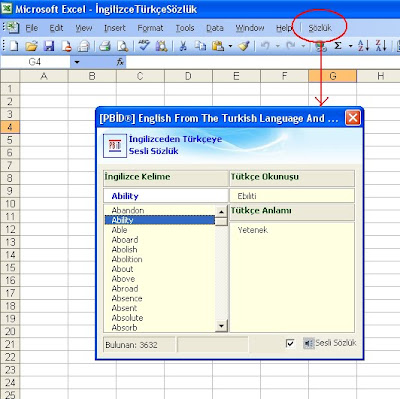This screenshot has width=400, height=399.
Task: Click the Undo arrow icon
Action: (265, 46)
